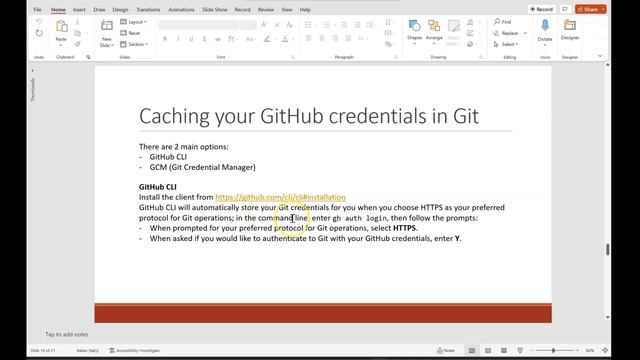Click the Find magnifier button
This screenshot has width=640, height=360.
(x=502, y=22)
